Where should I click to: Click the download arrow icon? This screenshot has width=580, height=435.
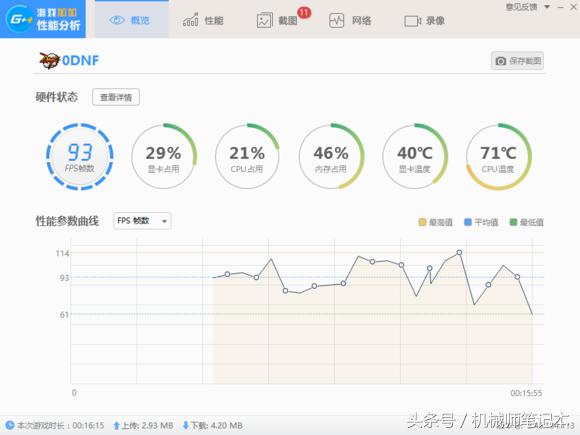pyautogui.click(x=186, y=425)
